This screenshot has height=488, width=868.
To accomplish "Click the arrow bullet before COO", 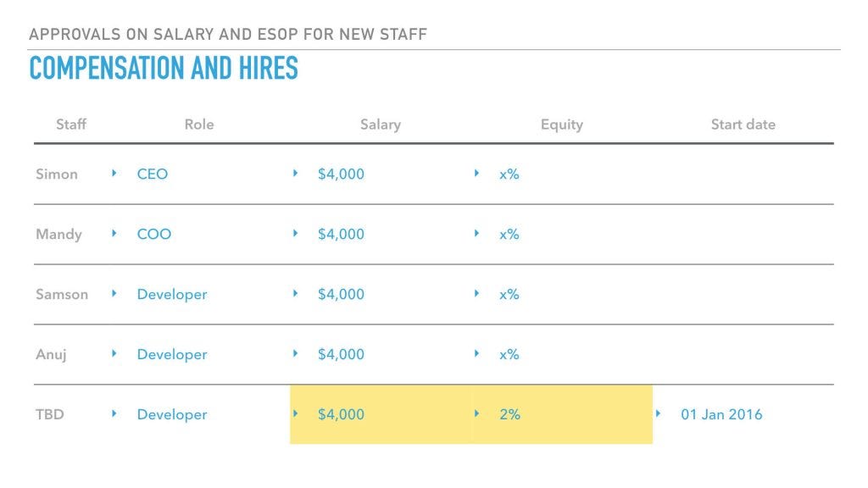I will [114, 234].
